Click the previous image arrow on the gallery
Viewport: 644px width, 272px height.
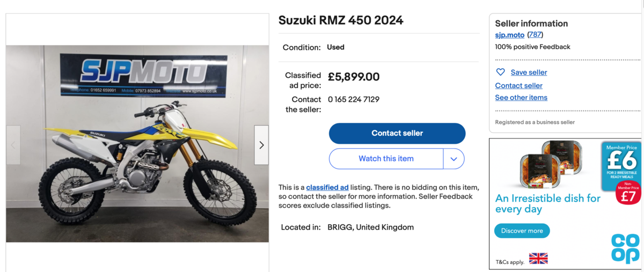click(13, 145)
